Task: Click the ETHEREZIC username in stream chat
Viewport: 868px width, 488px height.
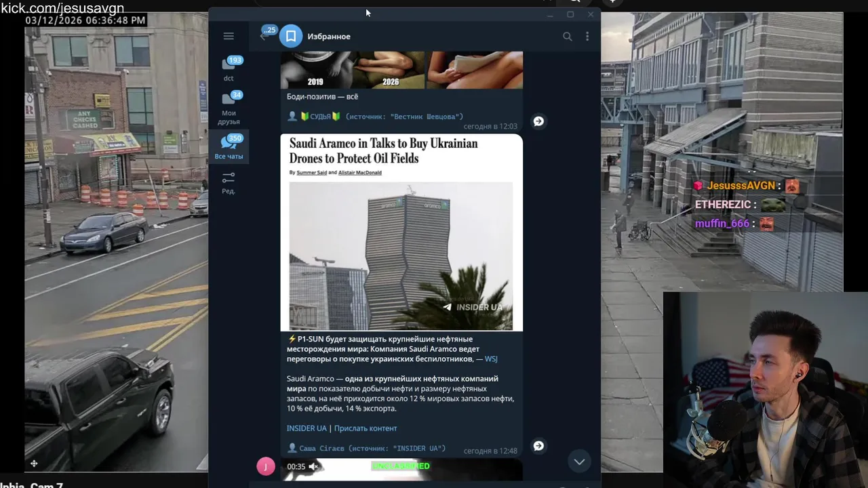Action: point(723,205)
